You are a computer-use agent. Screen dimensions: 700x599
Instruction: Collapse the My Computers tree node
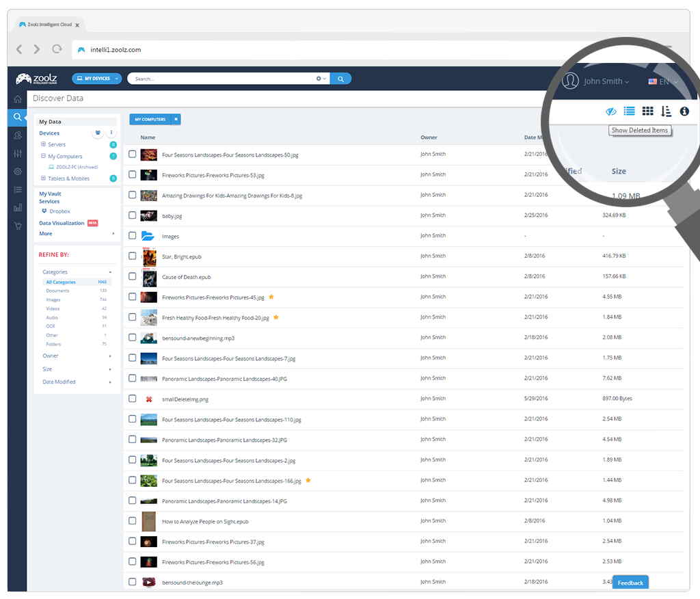[x=43, y=156]
